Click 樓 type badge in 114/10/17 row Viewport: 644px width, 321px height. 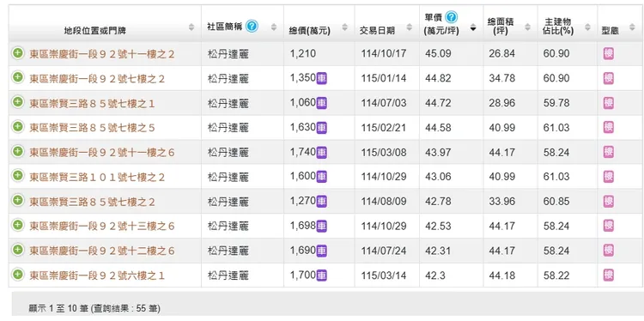[609, 54]
